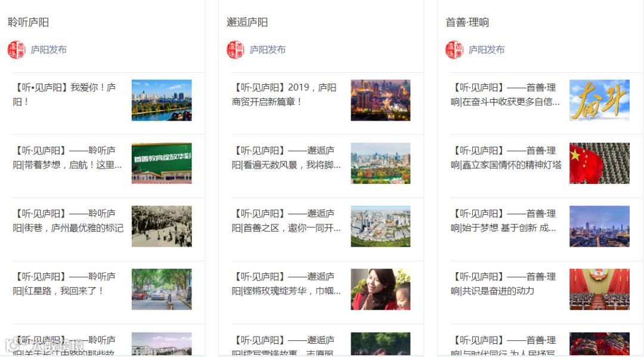Screen dimensions: 644x357
Task: Open article 2019，庐阳商贸开启新篇章！
Action: click(284, 94)
